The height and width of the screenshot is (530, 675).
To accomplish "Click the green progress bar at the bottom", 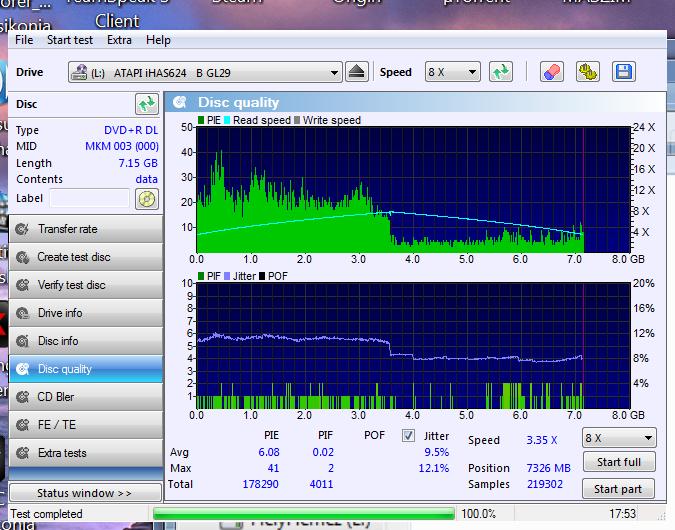I will click(x=302, y=514).
